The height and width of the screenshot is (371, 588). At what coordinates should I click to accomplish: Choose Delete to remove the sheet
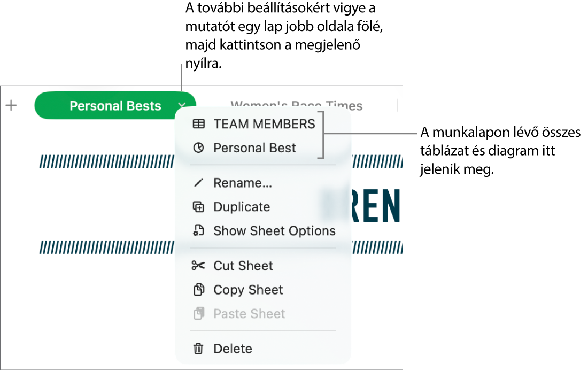coord(233,349)
